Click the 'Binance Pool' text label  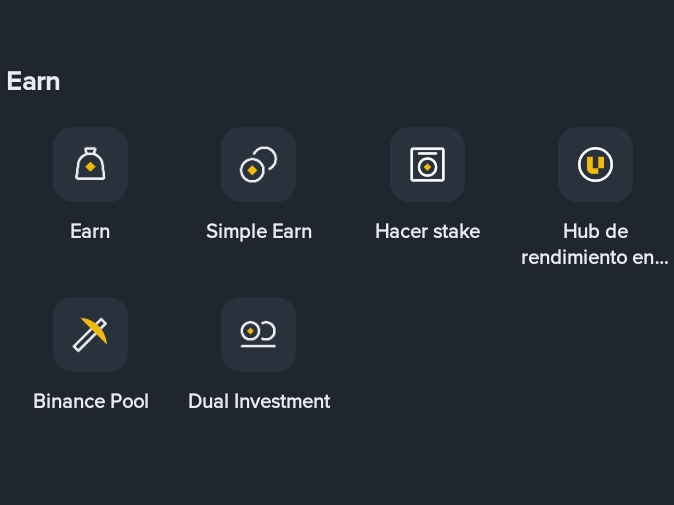pos(91,401)
